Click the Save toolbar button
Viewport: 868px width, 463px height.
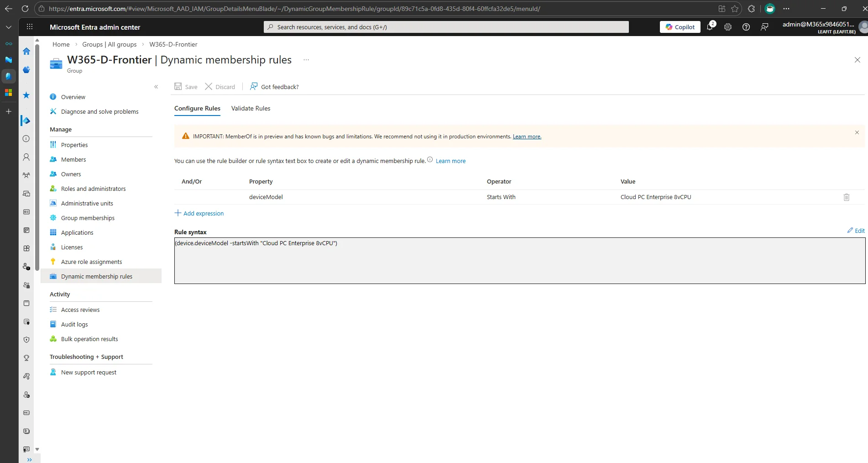pyautogui.click(x=186, y=87)
